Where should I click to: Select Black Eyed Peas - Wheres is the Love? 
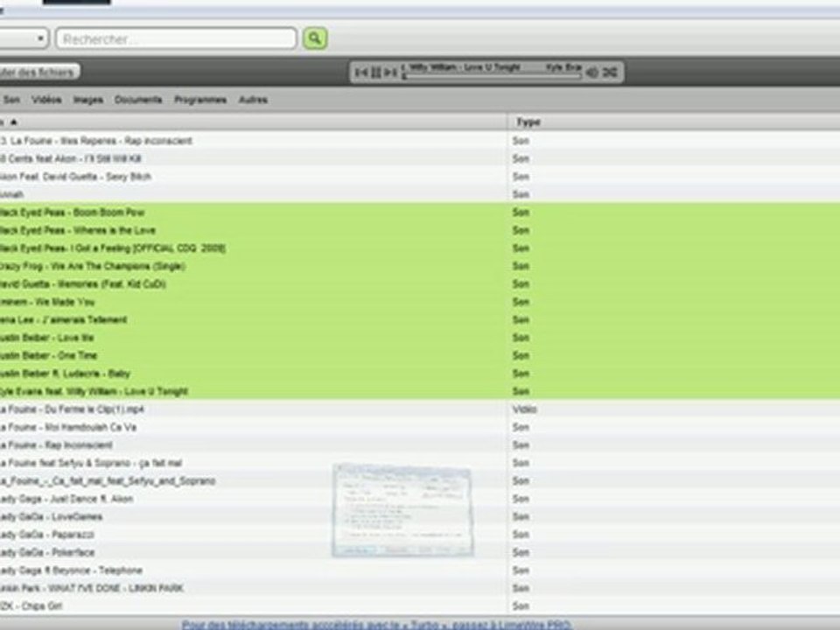point(420,230)
